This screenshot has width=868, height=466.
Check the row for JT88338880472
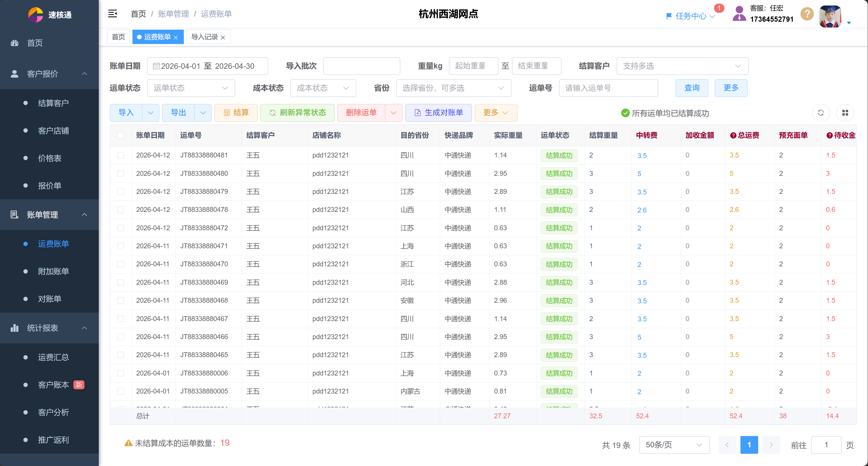pos(121,228)
